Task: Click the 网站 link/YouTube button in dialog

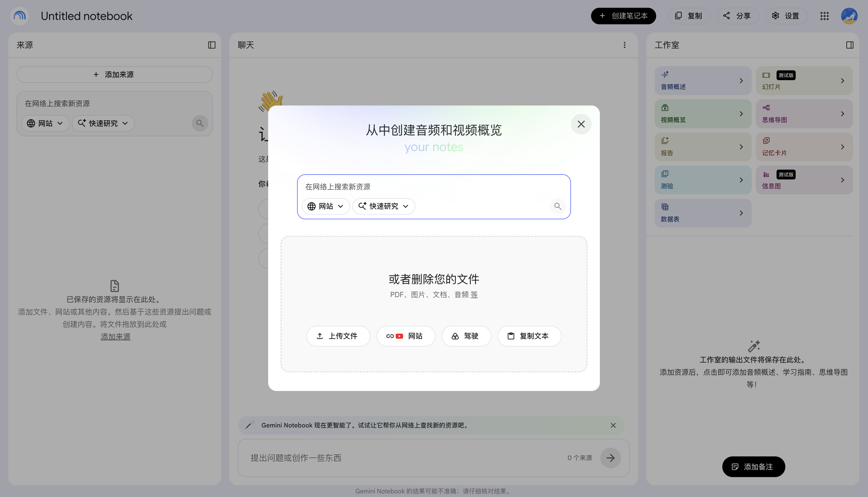Action: [406, 336]
